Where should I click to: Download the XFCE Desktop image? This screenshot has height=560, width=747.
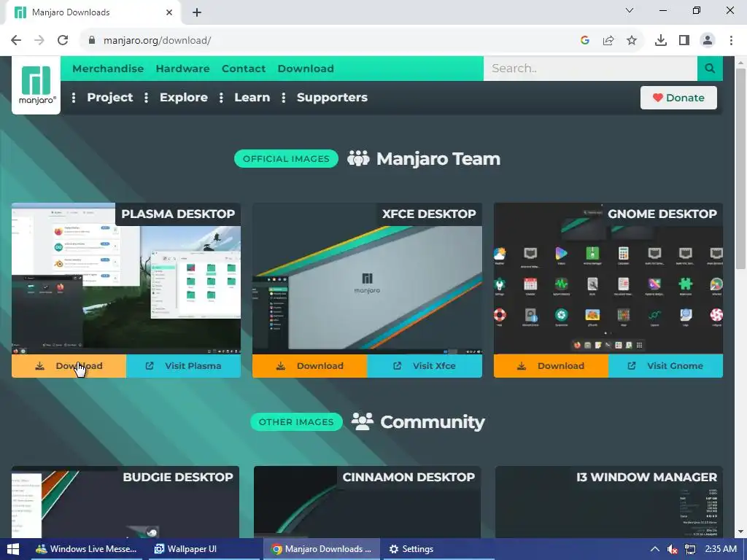[309, 366]
